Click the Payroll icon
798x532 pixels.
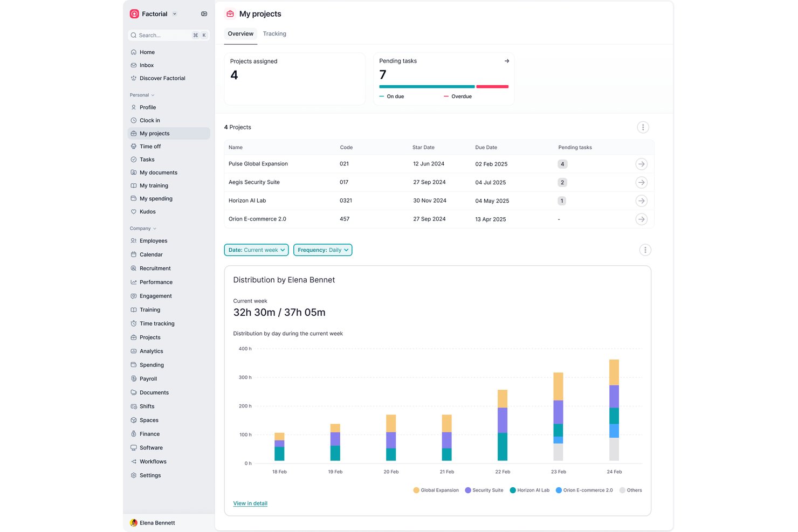click(134, 379)
